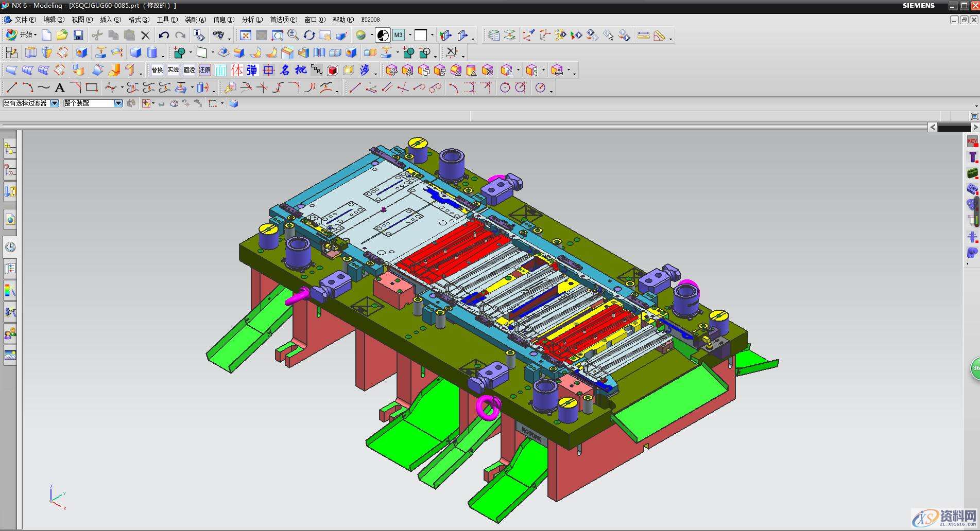Image resolution: width=980 pixels, height=531 pixels.
Task: Click the Rotate view icon
Action: point(309,35)
